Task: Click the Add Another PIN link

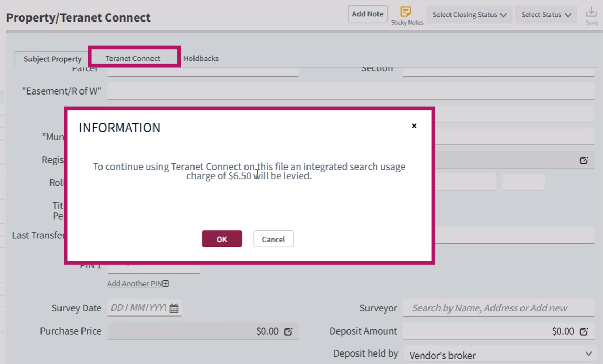Action: tap(135, 284)
